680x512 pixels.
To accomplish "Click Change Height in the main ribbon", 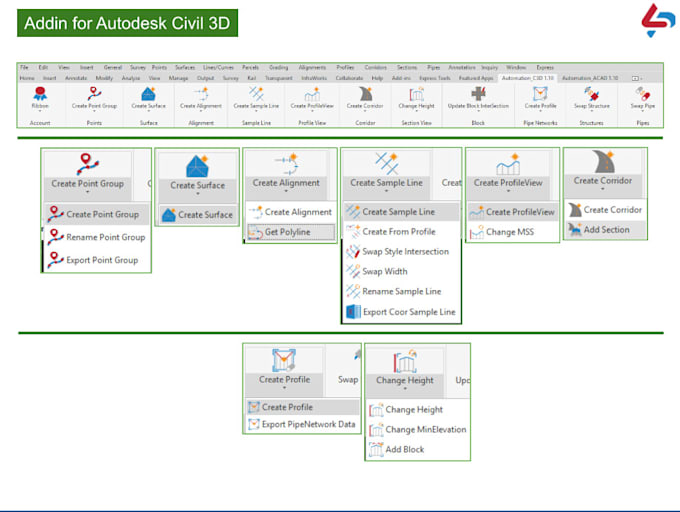I will (x=416, y=98).
